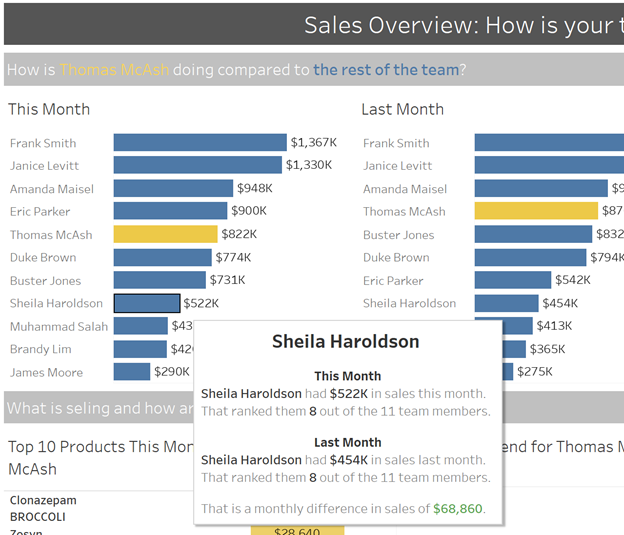Select Amanda Maisel's $948K bar

tap(173, 188)
